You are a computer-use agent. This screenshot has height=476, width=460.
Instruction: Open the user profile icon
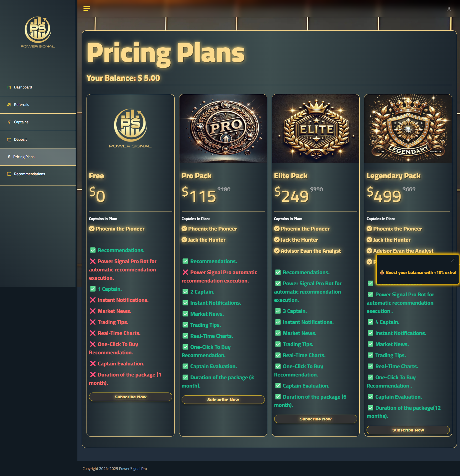[449, 9]
